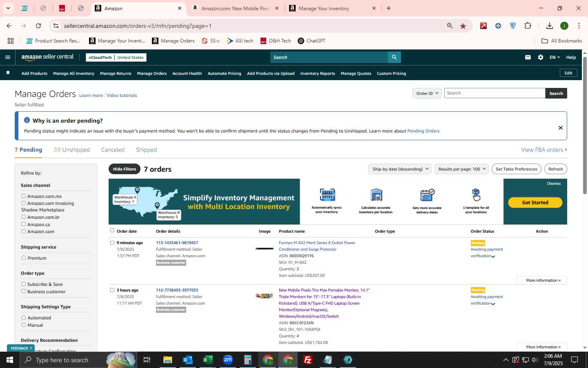Click the Windows Start button
Screen dimensions: 588x368
(10, 360)
